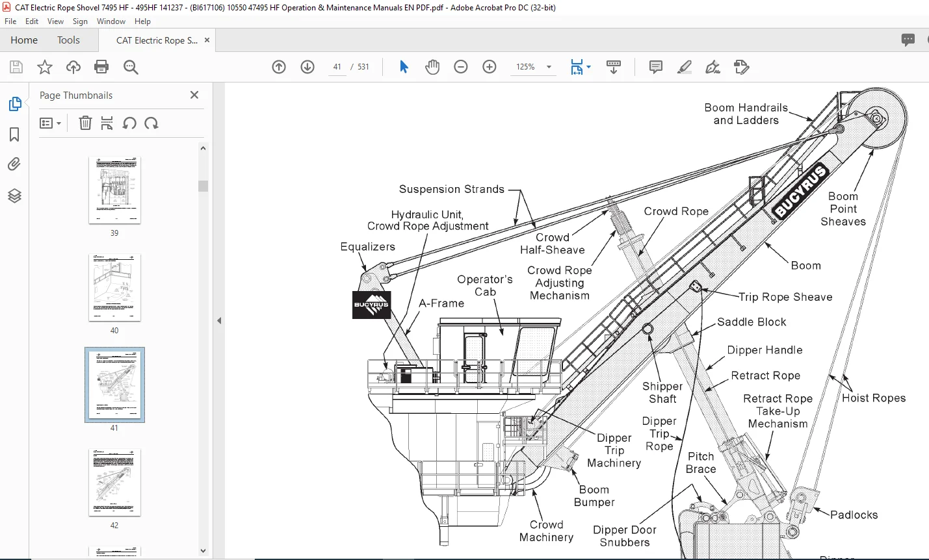Viewport: 929px width, 560px height.
Task: Click the 'Padlocks' diagram label
Action: [x=854, y=515]
